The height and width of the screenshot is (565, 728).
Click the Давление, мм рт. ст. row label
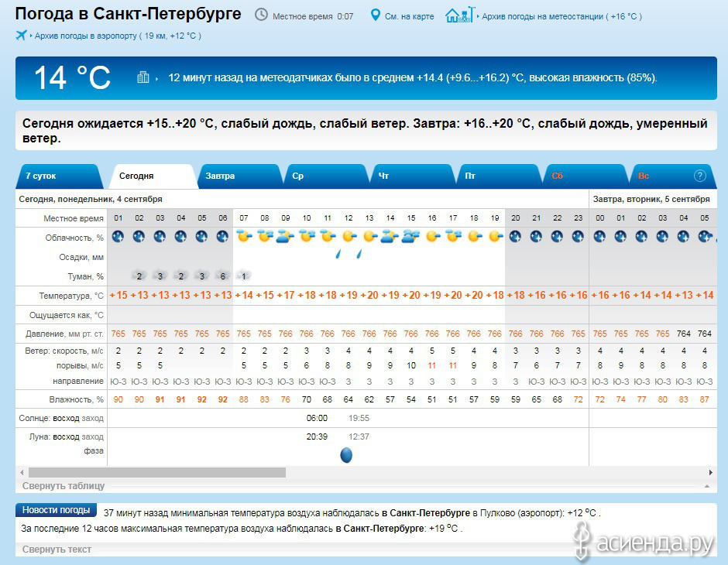64,334
